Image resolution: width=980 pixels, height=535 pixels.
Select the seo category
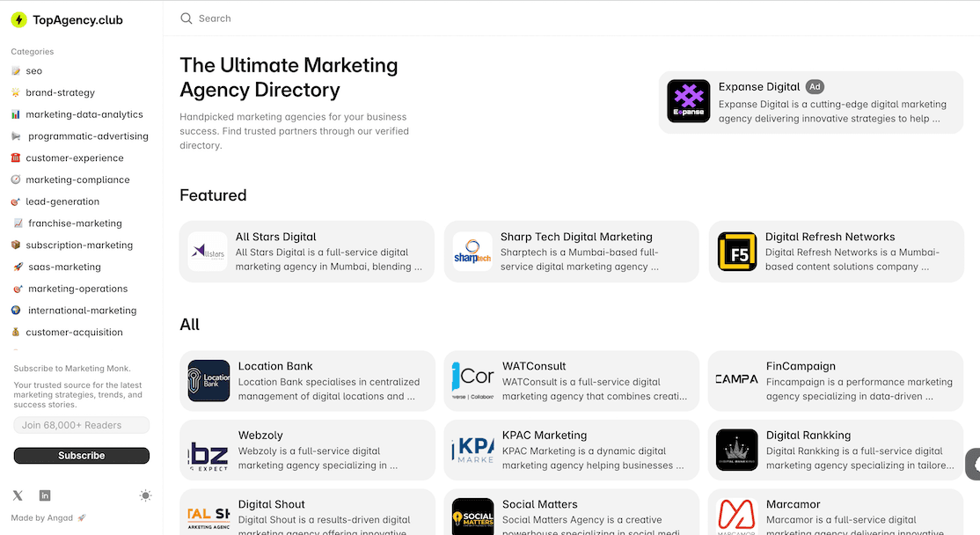click(x=33, y=70)
